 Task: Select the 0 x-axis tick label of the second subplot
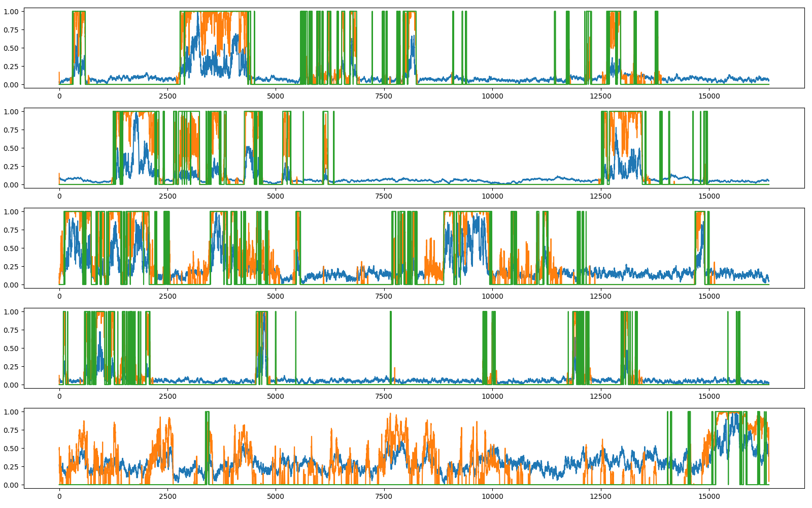(x=59, y=196)
